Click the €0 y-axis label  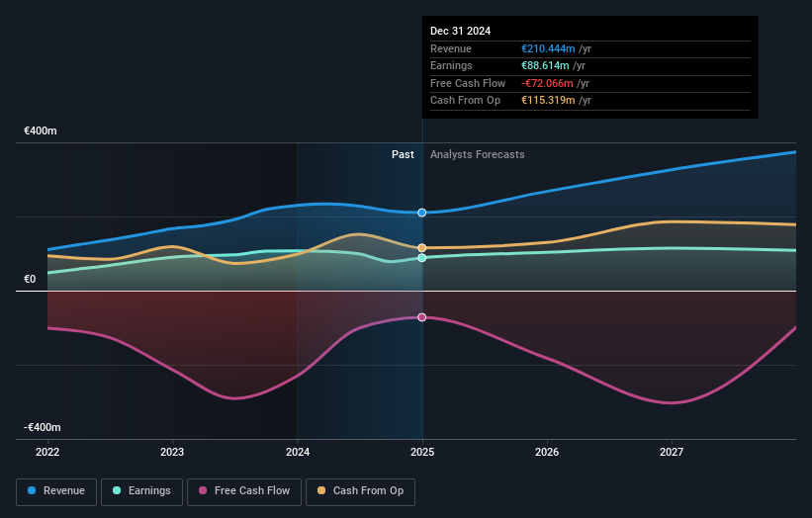tap(30, 280)
